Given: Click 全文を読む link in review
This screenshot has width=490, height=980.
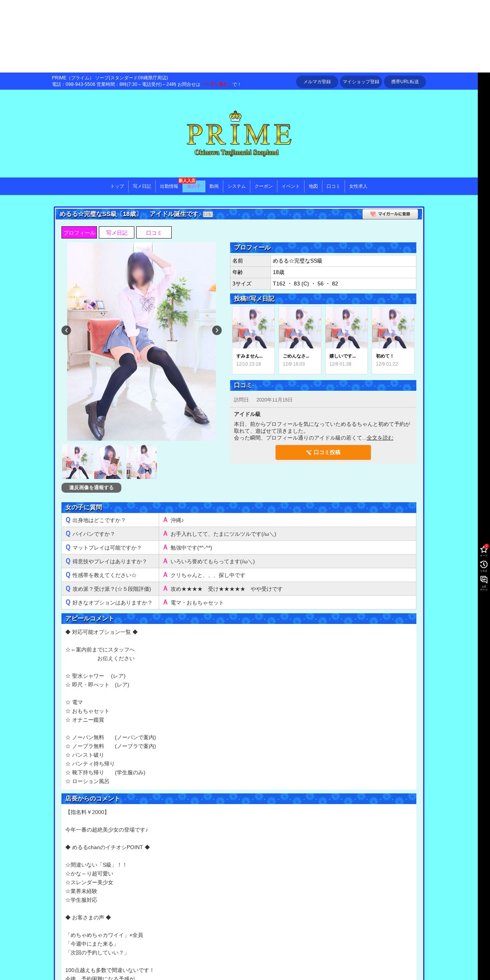Looking at the screenshot, I should [x=380, y=438].
